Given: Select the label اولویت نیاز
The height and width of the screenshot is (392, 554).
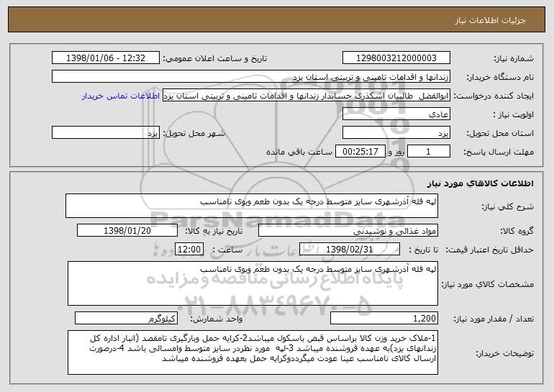Looking at the screenshot, I should (514, 114).
